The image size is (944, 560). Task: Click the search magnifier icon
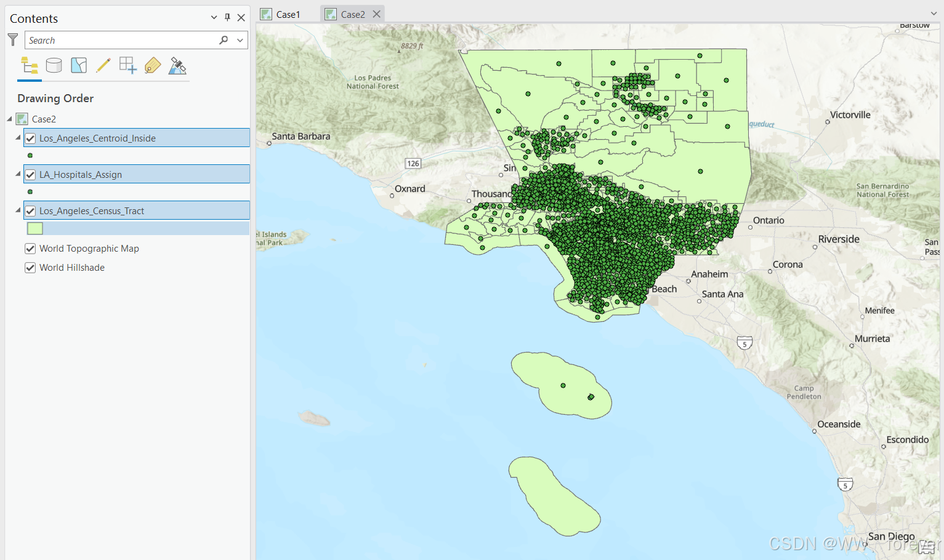pos(224,40)
